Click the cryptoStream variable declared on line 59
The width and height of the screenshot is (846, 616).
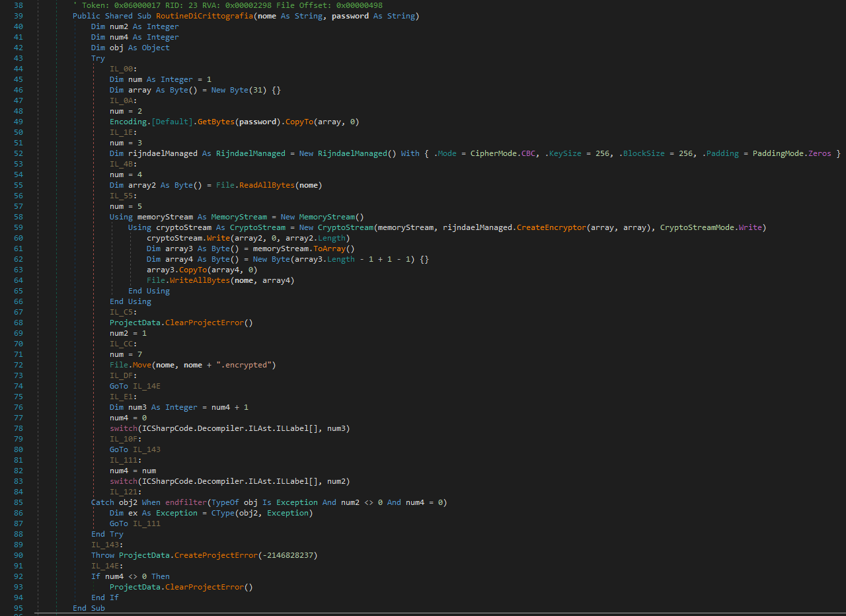pos(184,227)
